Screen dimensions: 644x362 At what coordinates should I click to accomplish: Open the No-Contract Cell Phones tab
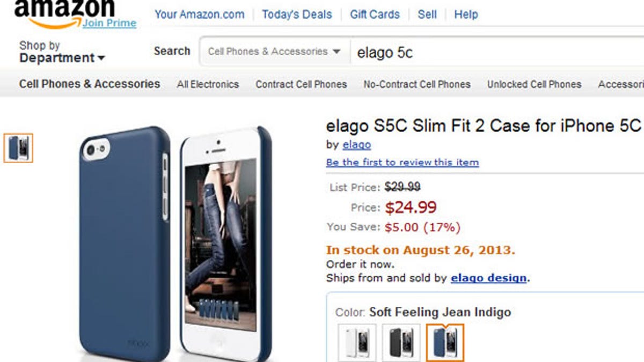417,84
